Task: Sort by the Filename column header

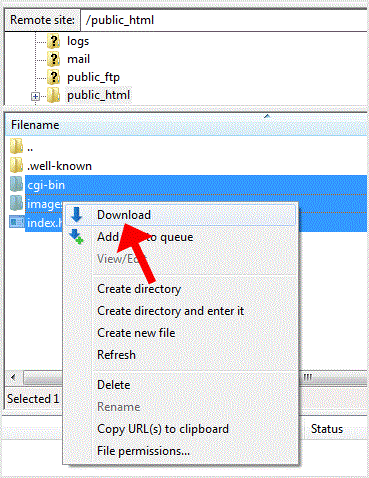Action: (35, 125)
